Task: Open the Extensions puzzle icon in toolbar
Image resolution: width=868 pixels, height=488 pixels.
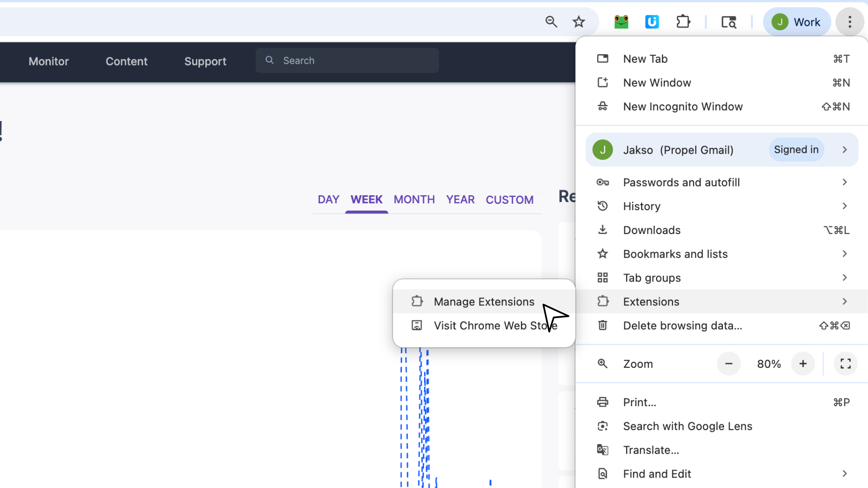Action: pyautogui.click(x=683, y=22)
